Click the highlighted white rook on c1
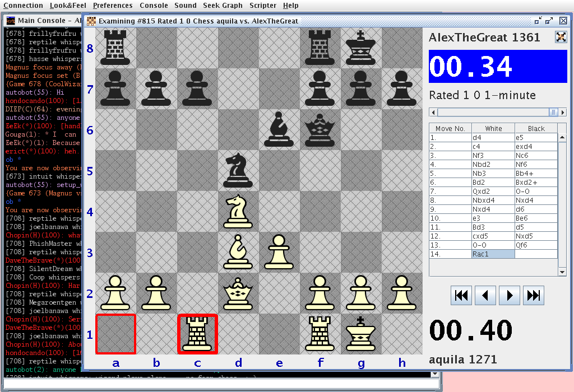Image resolution: width=574 pixels, height=392 pixels. click(197, 334)
